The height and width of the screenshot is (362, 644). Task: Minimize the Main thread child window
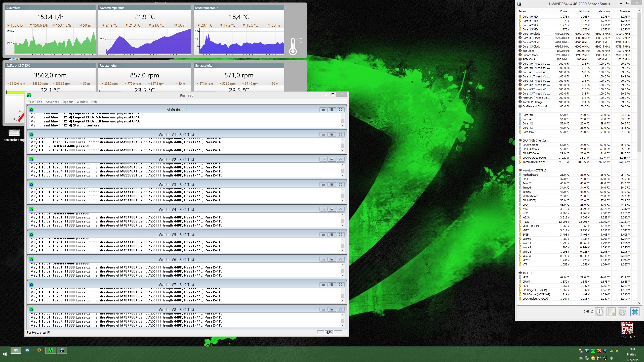[323, 110]
